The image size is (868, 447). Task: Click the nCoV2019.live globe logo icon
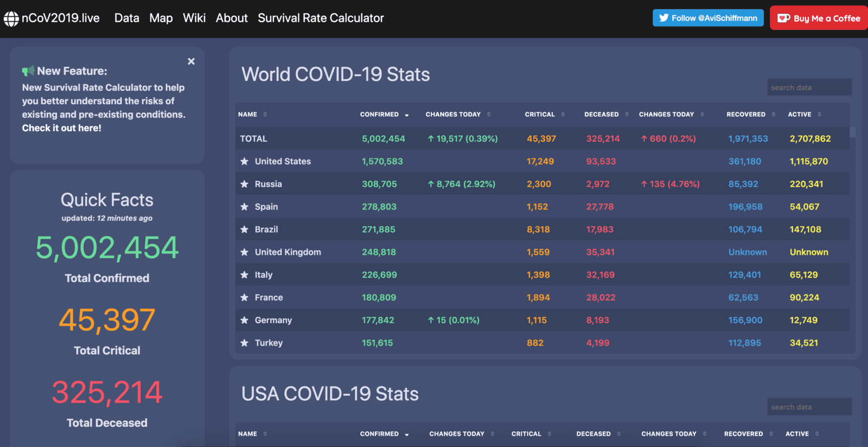(x=11, y=18)
